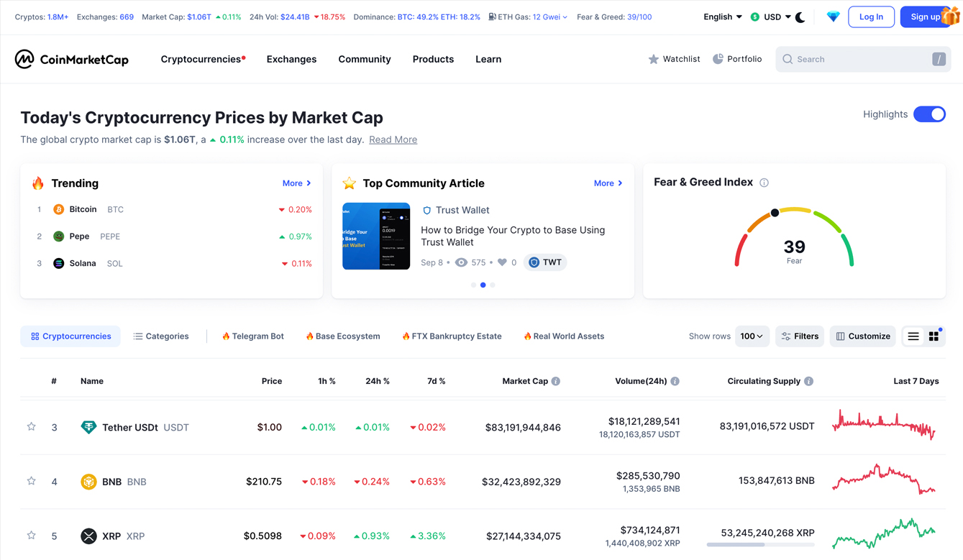Toggle dark mode moon icon
The image size is (963, 560).
pyautogui.click(x=800, y=17)
